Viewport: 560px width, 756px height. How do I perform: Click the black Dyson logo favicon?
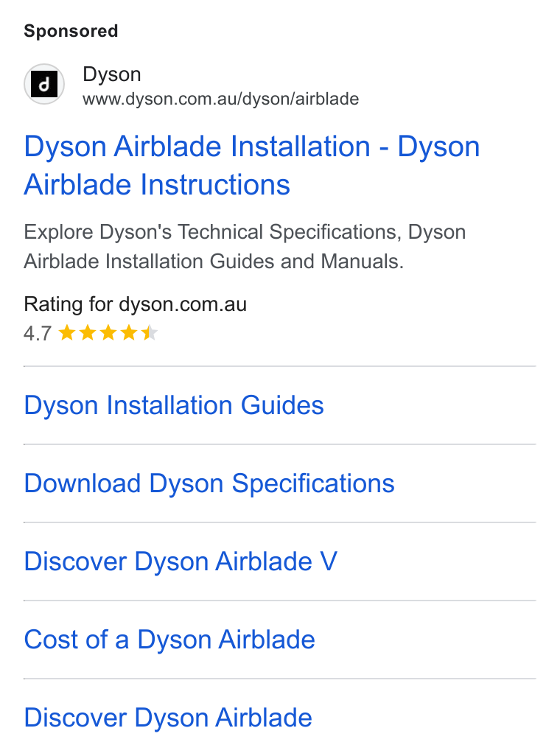coord(44,85)
